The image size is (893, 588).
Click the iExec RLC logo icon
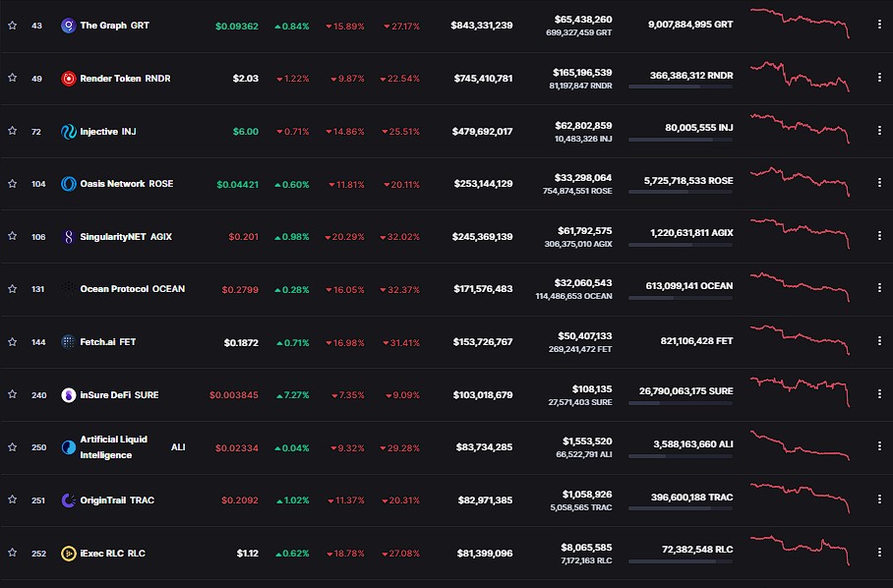(69, 554)
